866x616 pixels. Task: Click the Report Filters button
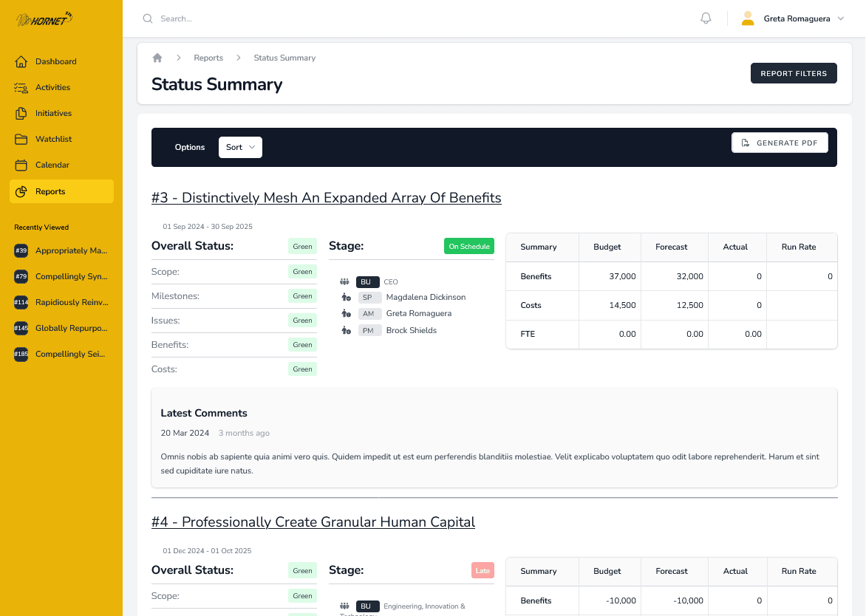coord(794,73)
